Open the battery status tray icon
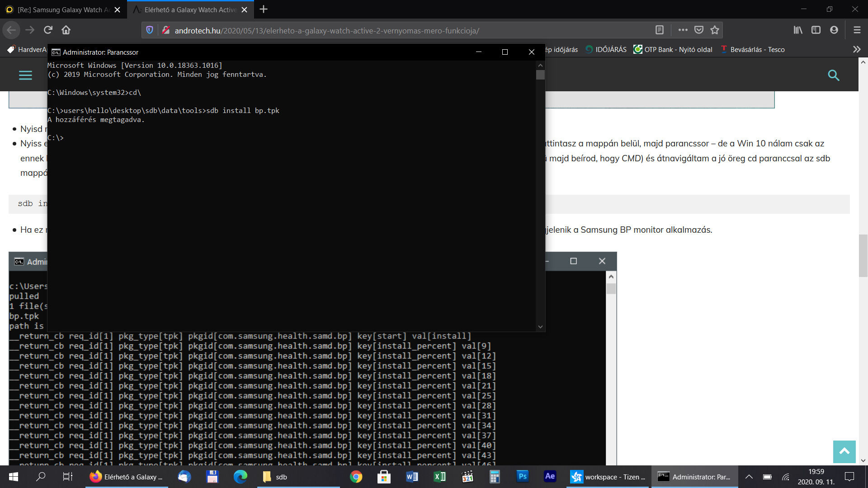The image size is (868, 488). (767, 477)
